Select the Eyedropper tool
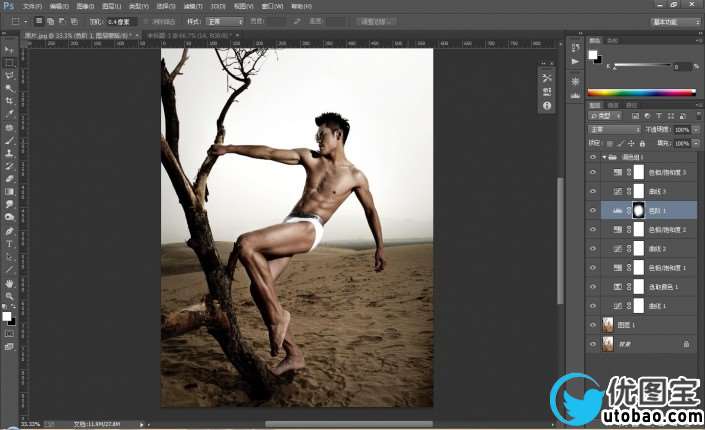The image size is (705, 430). 9,114
